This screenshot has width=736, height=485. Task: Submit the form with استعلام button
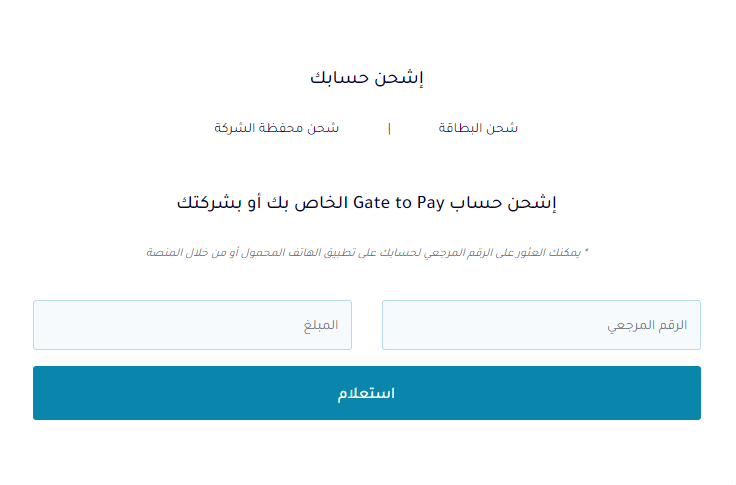click(x=367, y=393)
